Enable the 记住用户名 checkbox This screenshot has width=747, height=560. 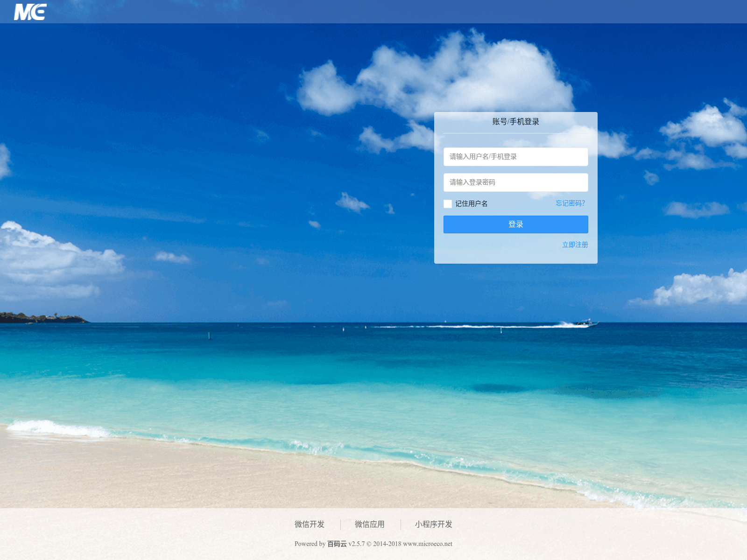pos(448,204)
